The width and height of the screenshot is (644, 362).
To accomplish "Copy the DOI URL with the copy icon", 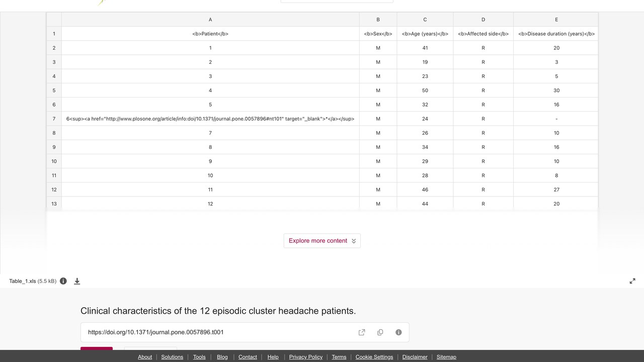I will [x=380, y=332].
